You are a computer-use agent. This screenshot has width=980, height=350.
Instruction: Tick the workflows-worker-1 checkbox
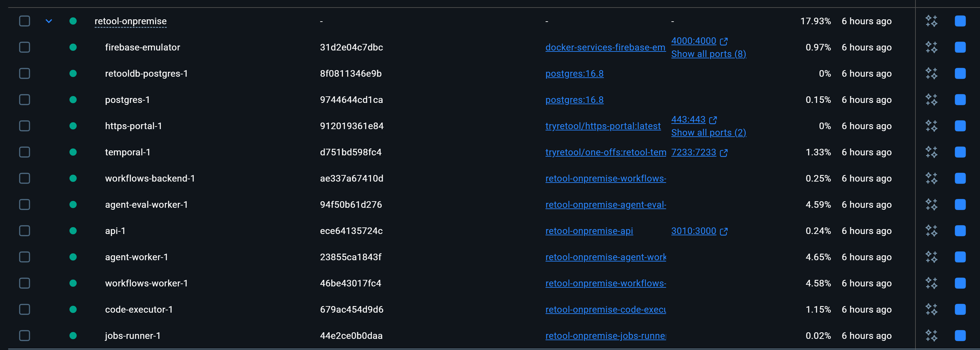24,283
